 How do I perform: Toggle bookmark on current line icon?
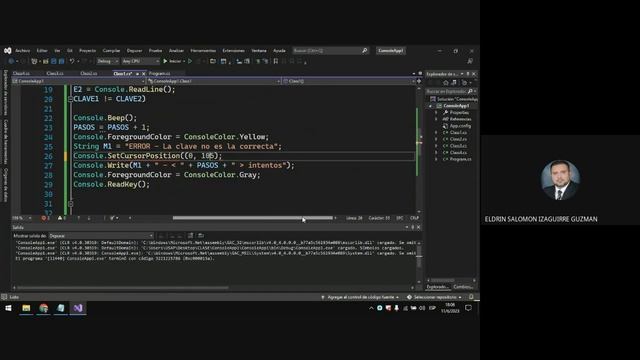[276, 61]
